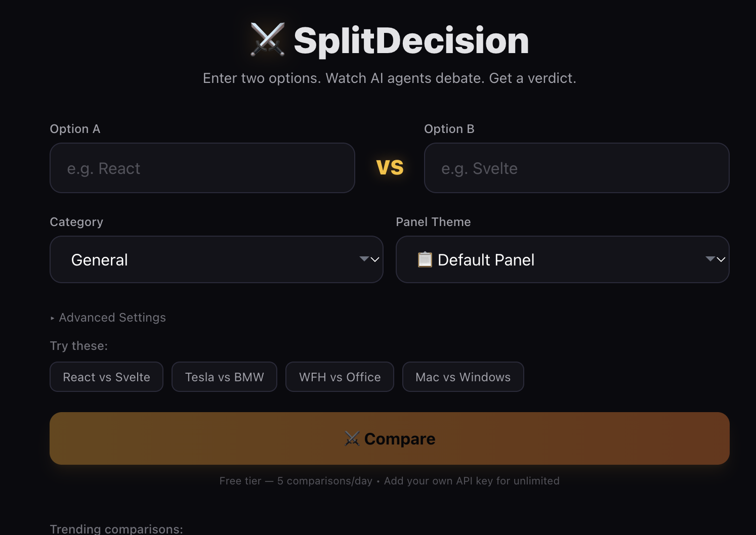Select the Tesla vs BMW example
The height and width of the screenshot is (535, 756).
click(224, 377)
